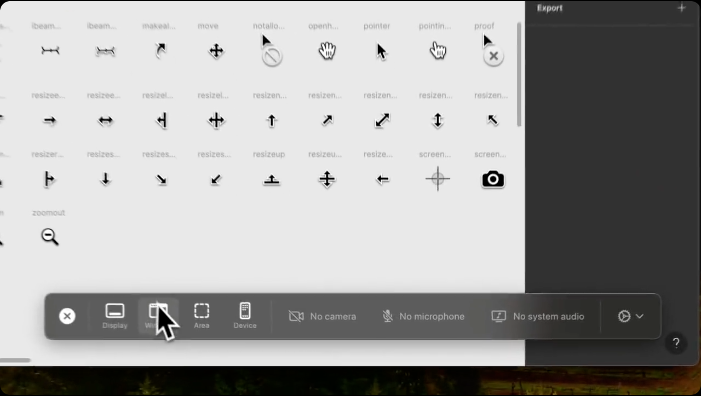This screenshot has width=701, height=396.
Task: Click the Export panel heading
Action: [x=550, y=8]
